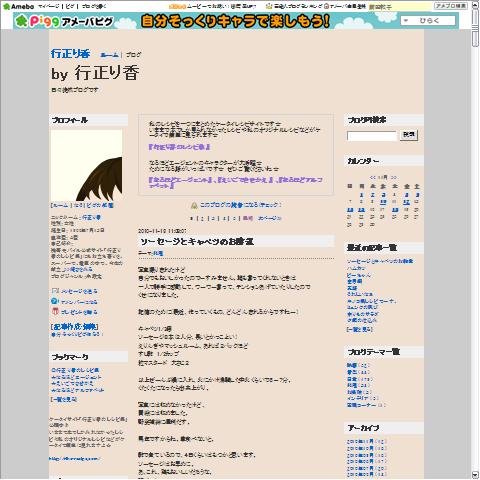
Task: Open 一覧を見る under recent articles list
Action: tap(360, 329)
